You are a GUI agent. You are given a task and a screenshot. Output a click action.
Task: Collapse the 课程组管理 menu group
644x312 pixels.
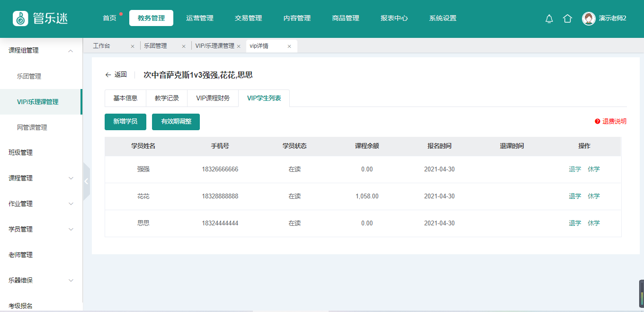[x=71, y=51]
